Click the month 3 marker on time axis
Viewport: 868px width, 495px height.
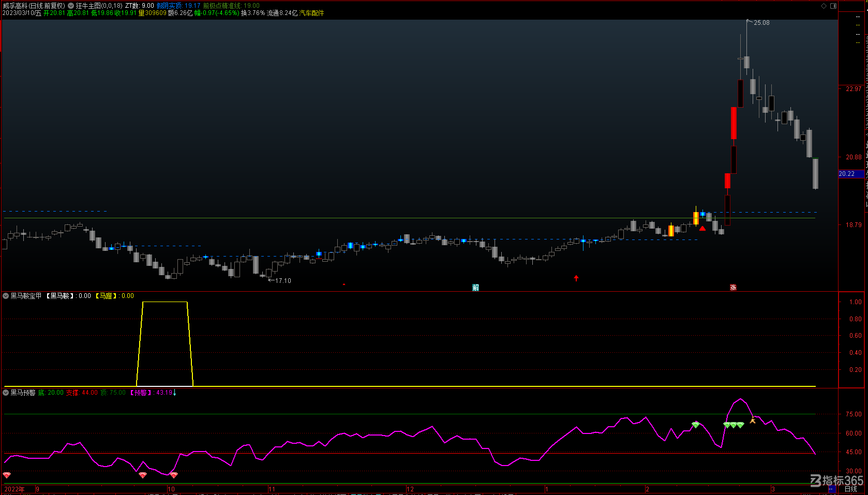pos(773,489)
